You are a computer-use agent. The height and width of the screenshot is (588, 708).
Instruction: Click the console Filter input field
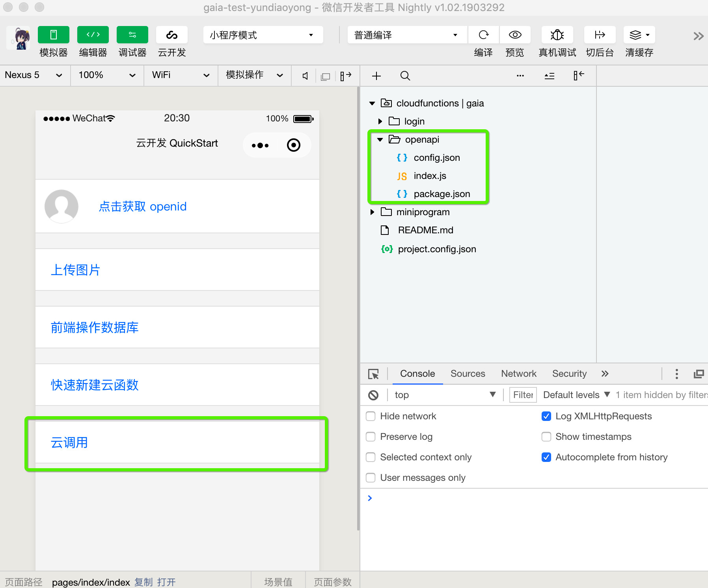coord(523,395)
